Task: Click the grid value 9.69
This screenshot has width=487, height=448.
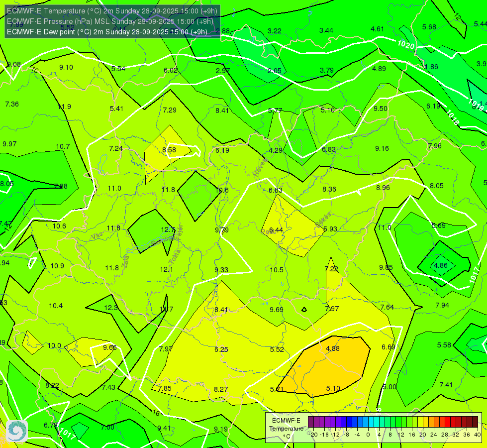Action: click(x=277, y=310)
